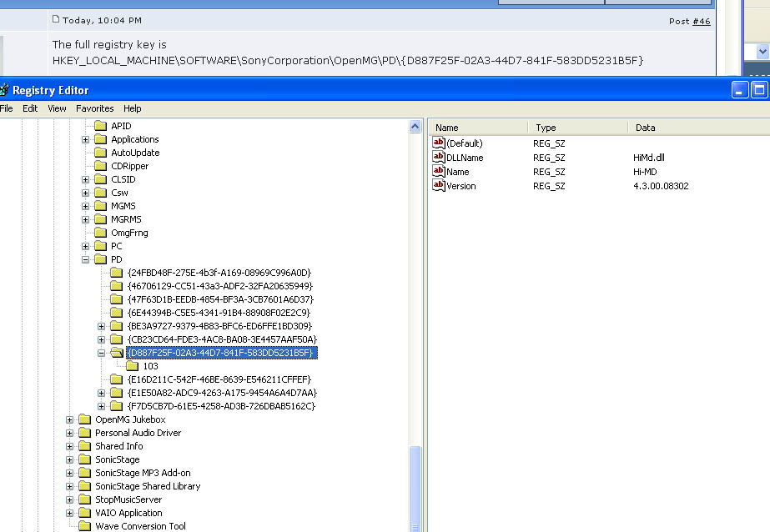Image resolution: width=770 pixels, height=532 pixels.
Task: Open the File menu
Action: (6, 108)
